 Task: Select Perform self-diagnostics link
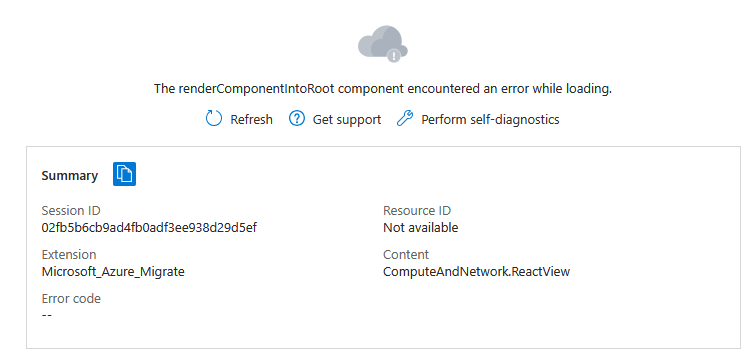pos(490,119)
